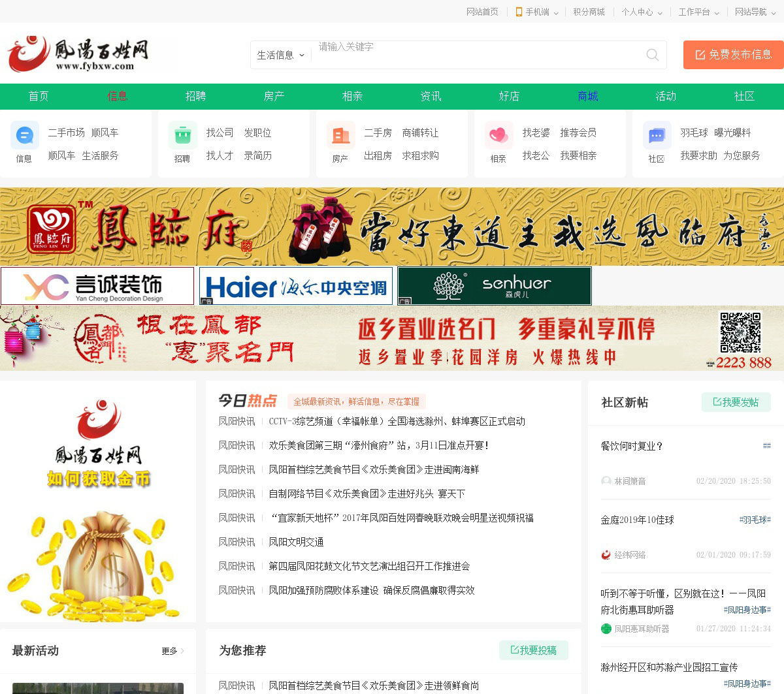784x694 pixels.
Task: Click the avatar icon next to 经纬网络
Action: point(606,555)
